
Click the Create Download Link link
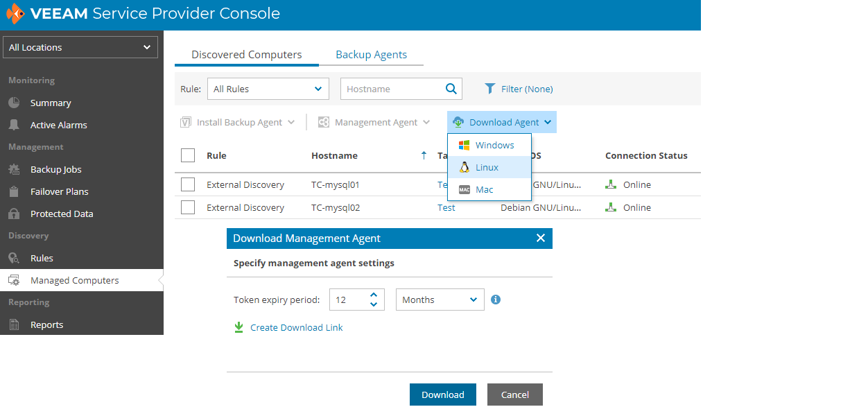297,327
